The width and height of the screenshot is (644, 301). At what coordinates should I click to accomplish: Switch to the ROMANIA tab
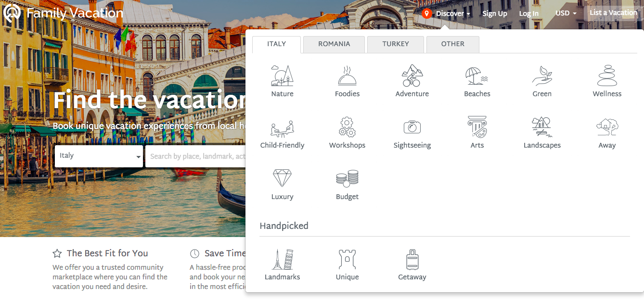click(x=334, y=44)
